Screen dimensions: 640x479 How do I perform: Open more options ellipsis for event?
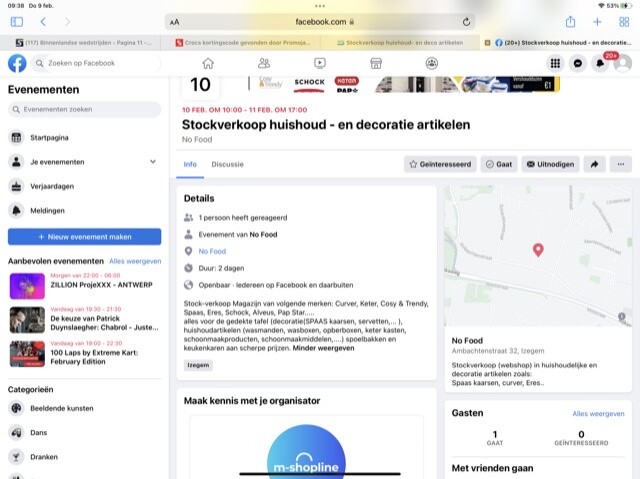(x=621, y=164)
